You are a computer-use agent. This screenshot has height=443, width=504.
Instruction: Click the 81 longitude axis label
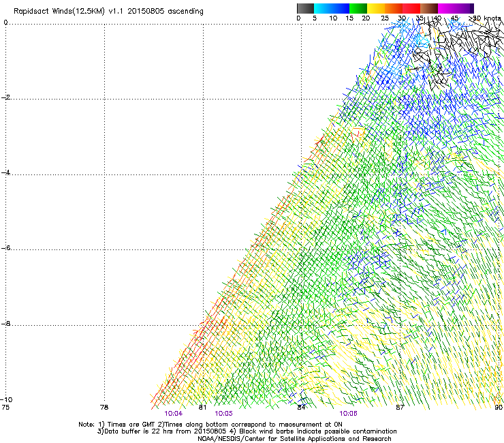[202, 408]
